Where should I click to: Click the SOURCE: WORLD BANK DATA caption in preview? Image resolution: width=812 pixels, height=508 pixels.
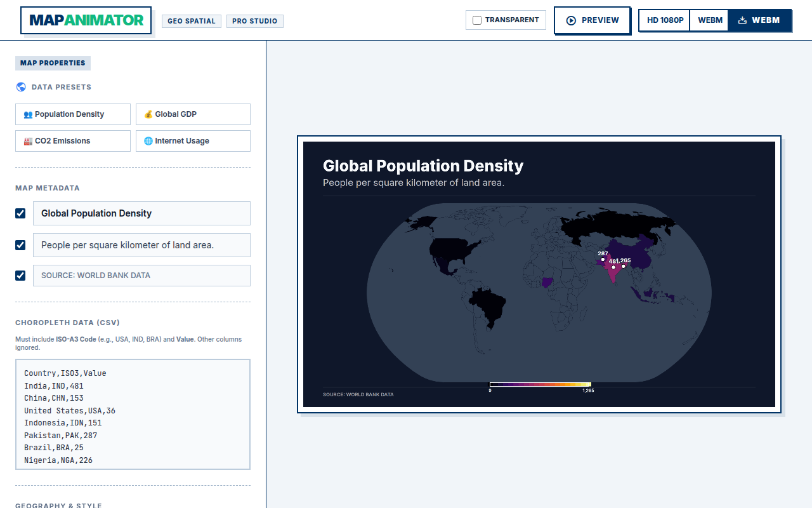click(358, 395)
